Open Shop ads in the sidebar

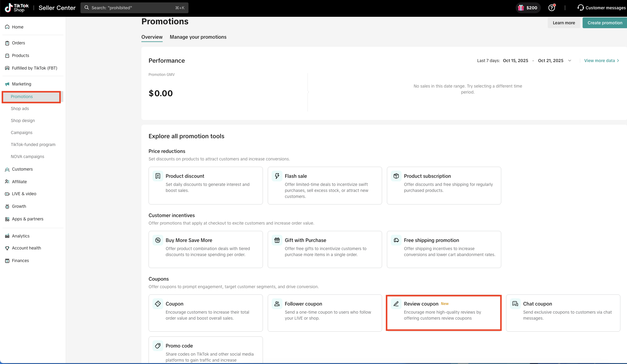coord(20,109)
